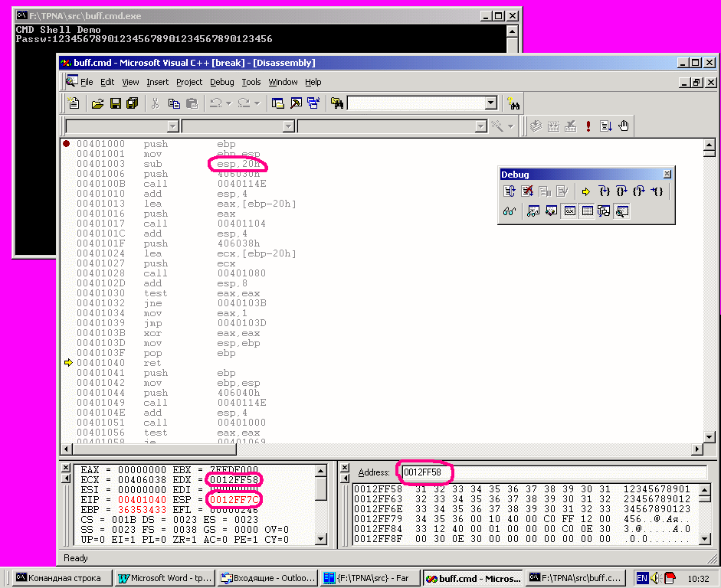721x588 pixels.
Task: Click the Save floppy disk icon
Action: tap(115, 103)
